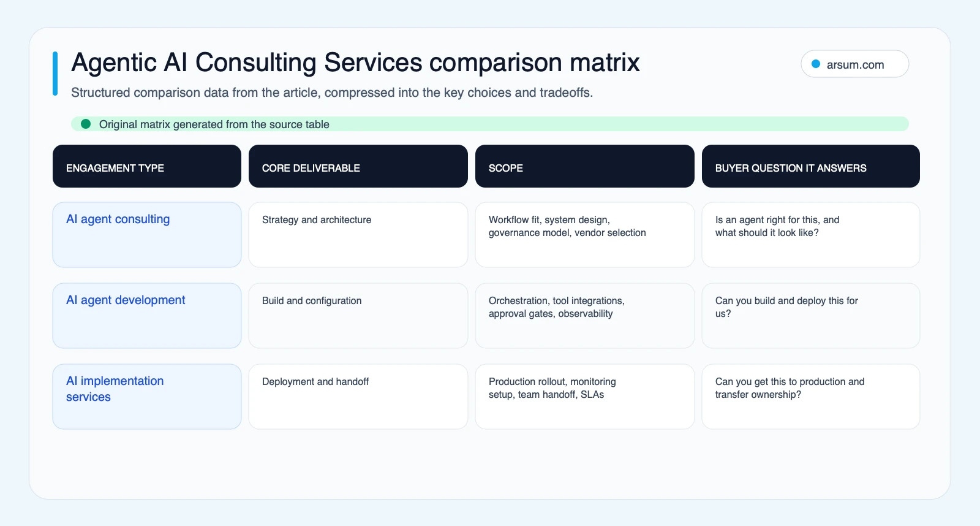Click the AI implementation services row label

point(147,397)
